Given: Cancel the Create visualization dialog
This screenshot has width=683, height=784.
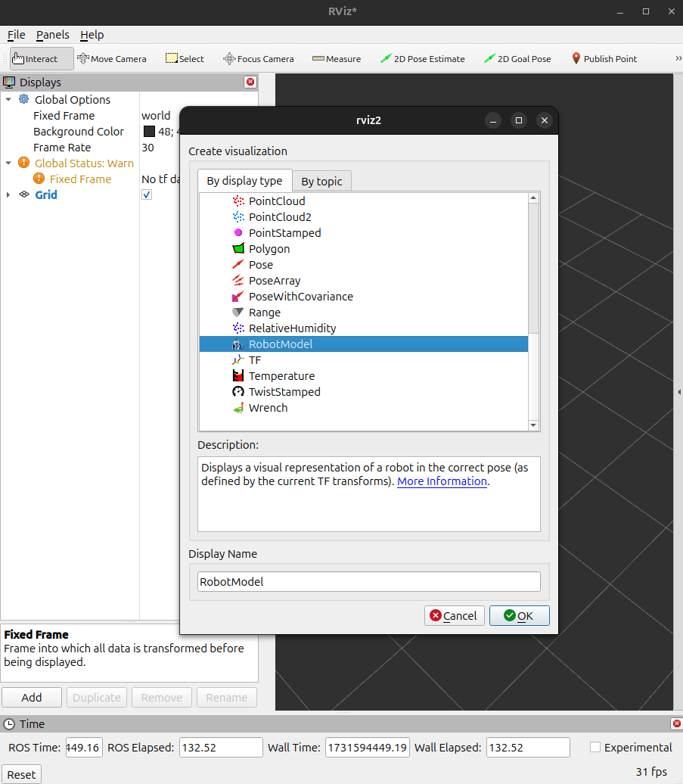Looking at the screenshot, I should pos(454,615).
